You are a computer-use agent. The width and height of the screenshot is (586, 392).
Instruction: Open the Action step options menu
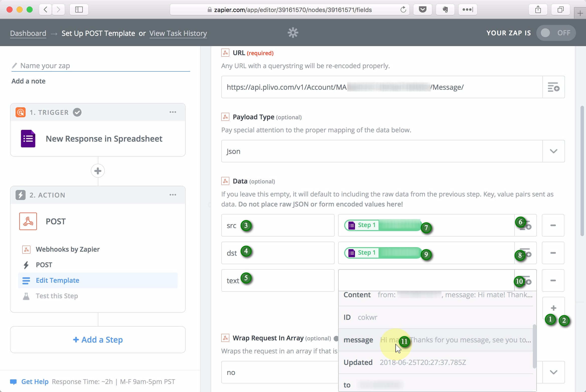(173, 195)
